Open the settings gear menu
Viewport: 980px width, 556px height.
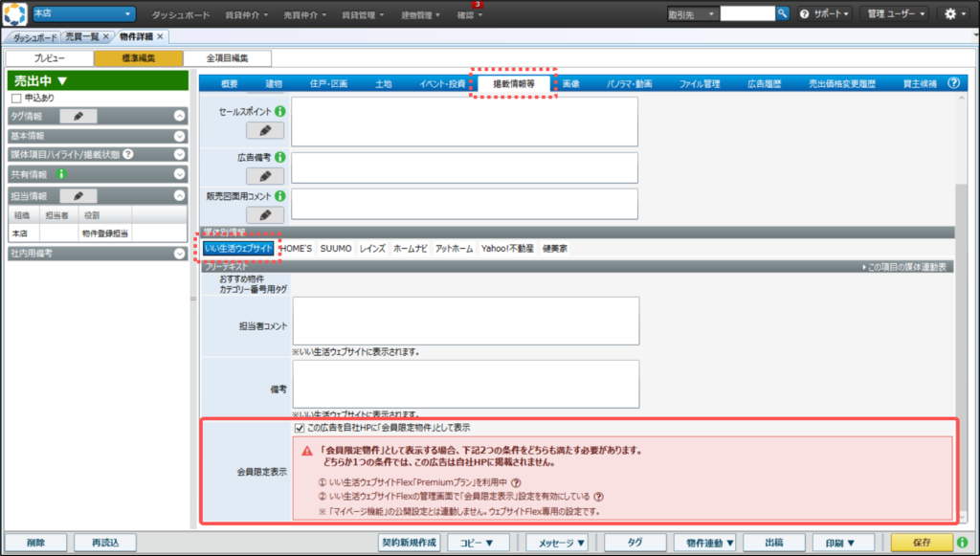coord(953,14)
